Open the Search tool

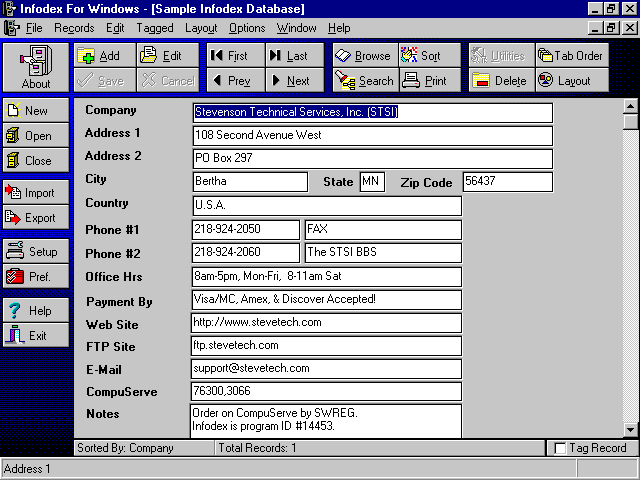tap(364, 81)
